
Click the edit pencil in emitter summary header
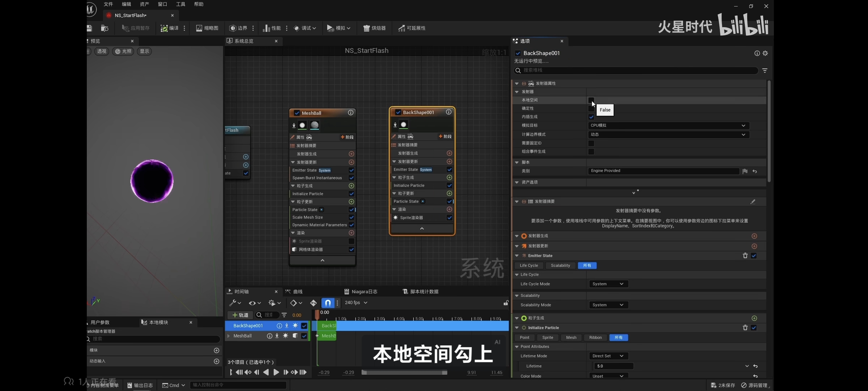pyautogui.click(x=753, y=202)
